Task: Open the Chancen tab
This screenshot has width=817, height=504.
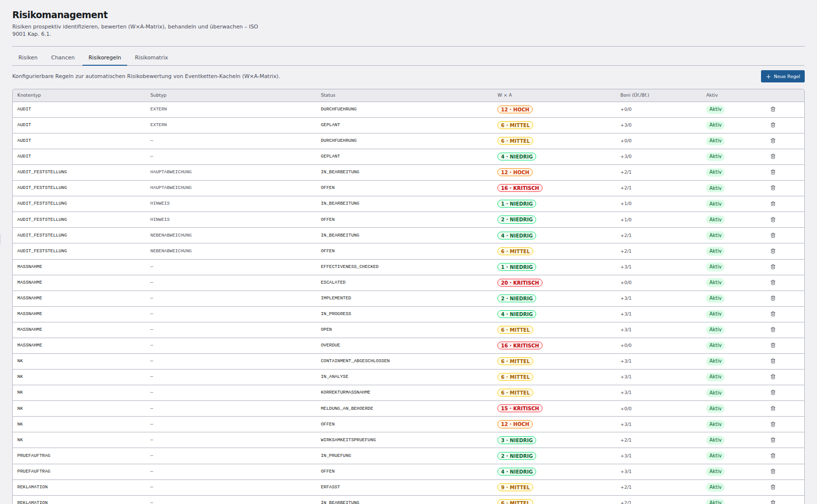Action: 63,58
